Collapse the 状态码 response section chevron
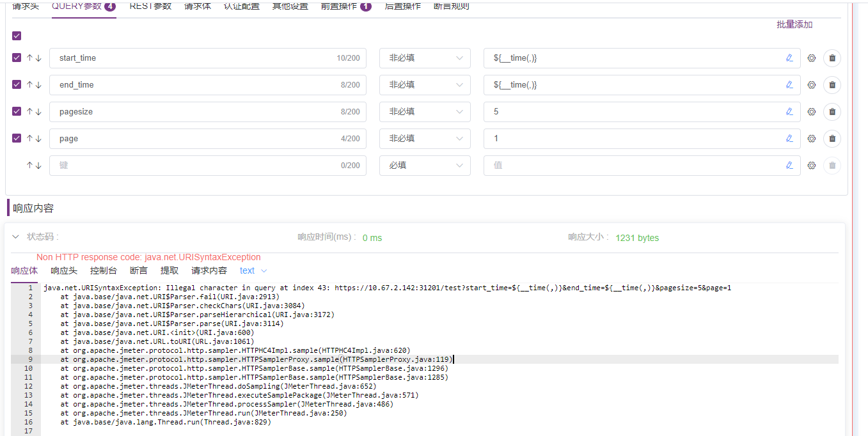This screenshot has width=868, height=436. tap(15, 237)
